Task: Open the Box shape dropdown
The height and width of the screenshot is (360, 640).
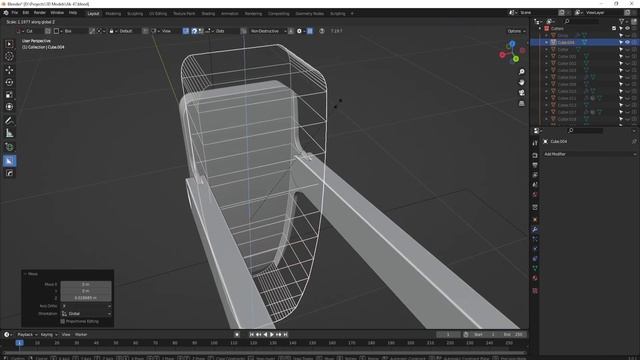Action: click(69, 31)
